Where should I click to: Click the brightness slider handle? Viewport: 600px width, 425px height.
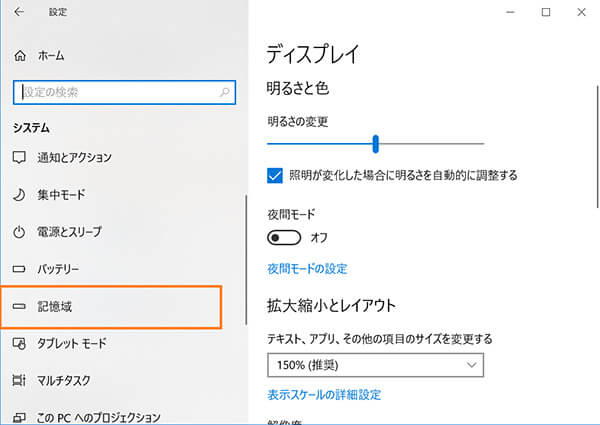[375, 144]
